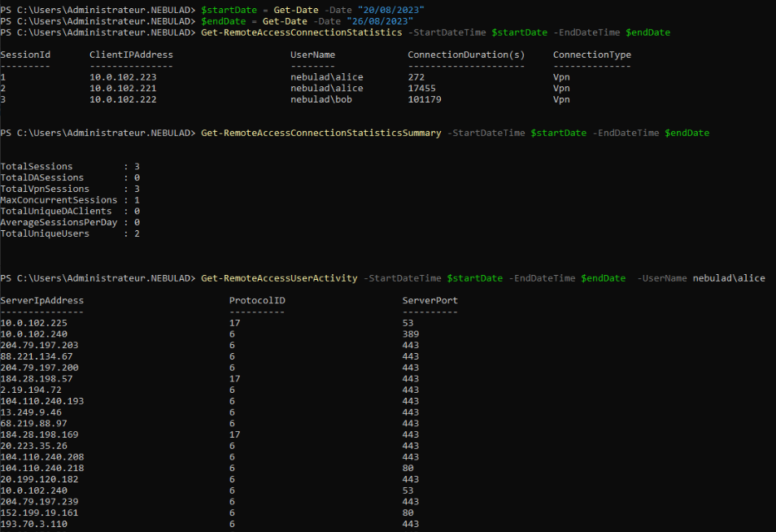This screenshot has width=776, height=532.
Task: Click the Get-RemoteAccessConnectionStatistics command text
Action: 302,33
